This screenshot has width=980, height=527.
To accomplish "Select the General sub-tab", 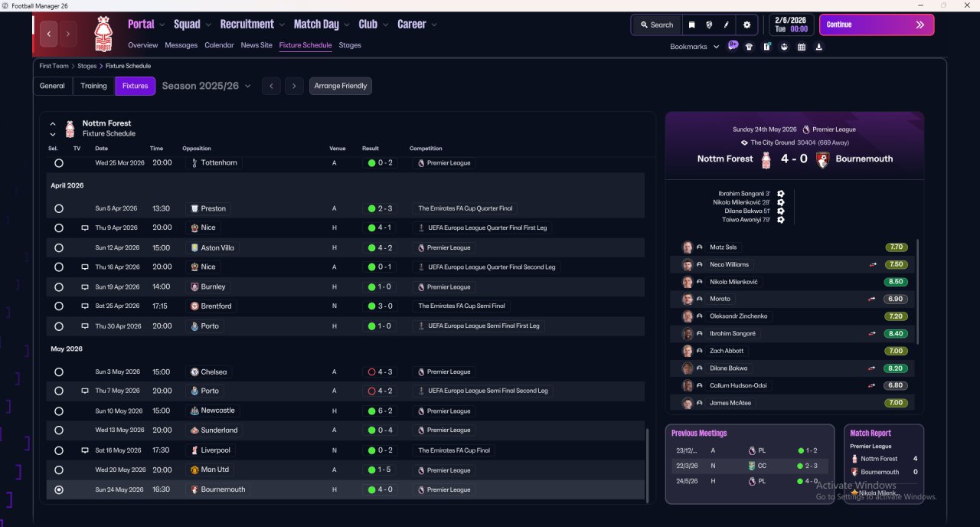I will (52, 86).
